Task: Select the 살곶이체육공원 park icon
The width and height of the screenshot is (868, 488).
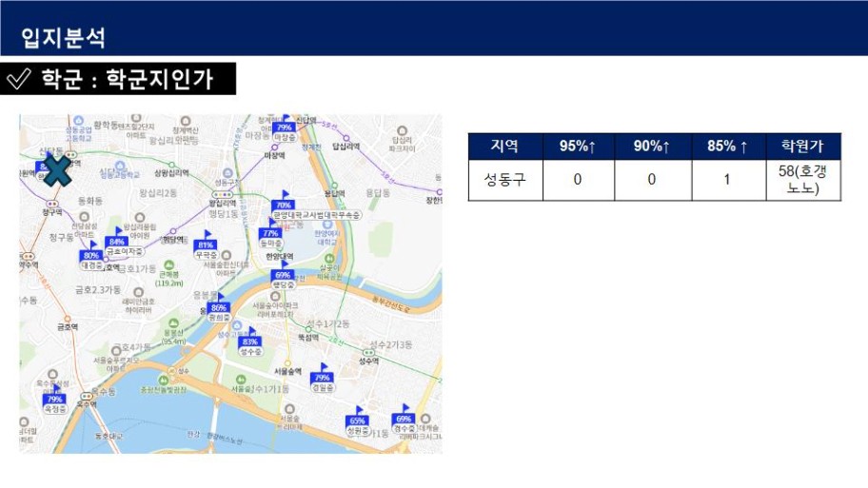Action: 329,259
